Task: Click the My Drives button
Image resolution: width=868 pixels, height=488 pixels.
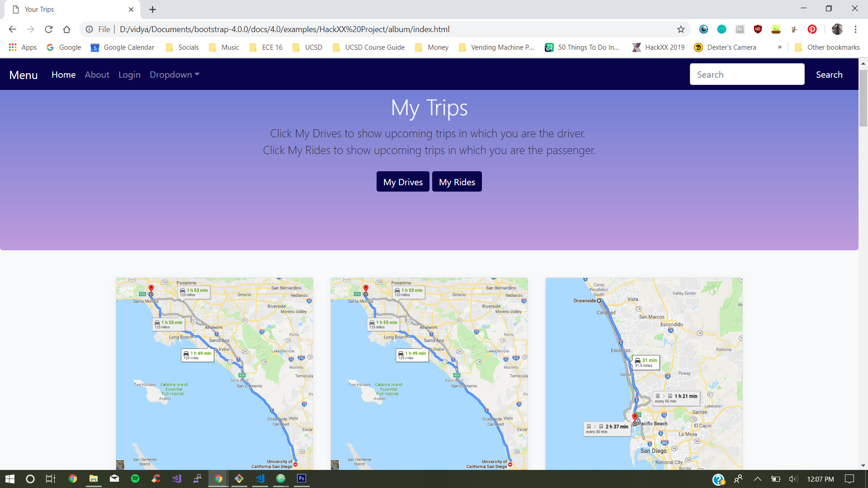Action: [403, 182]
